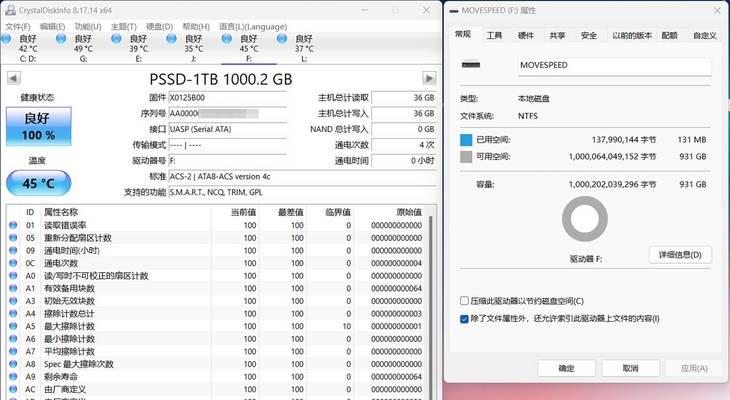The image size is (730, 400).
Task: Click status orb for attribute A6
Action: click(x=13, y=339)
